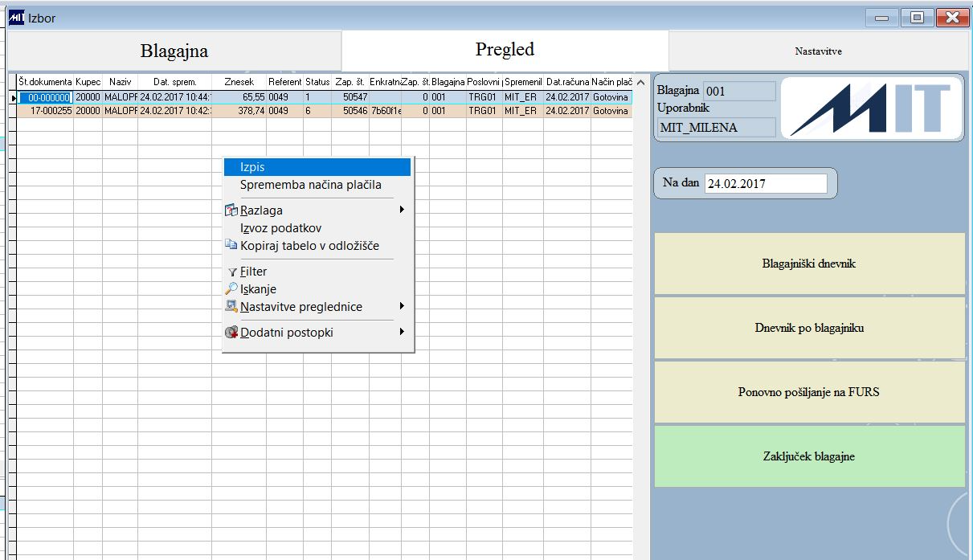Click the cell 50547
Screen dimensions: 973x560
click(x=350, y=97)
